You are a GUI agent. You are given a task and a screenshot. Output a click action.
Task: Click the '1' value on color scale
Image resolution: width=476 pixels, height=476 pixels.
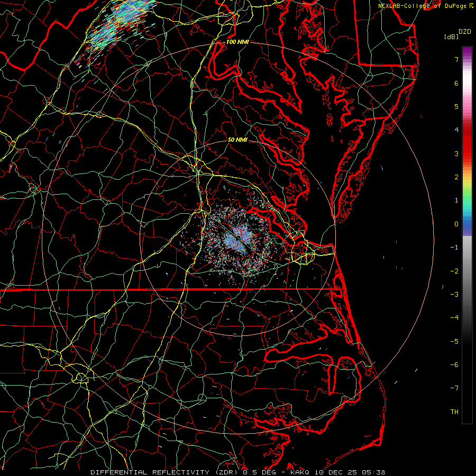click(x=456, y=200)
